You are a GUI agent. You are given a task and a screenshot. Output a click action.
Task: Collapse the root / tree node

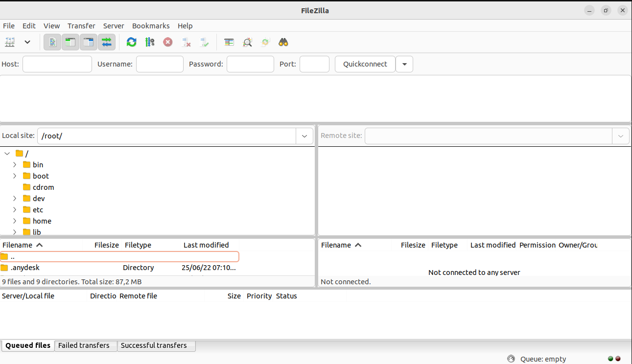coord(7,153)
